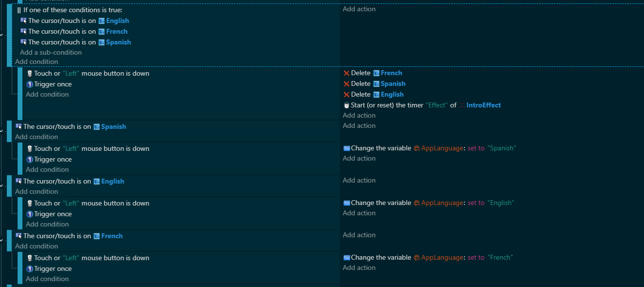This screenshot has width=644, height=287.
Task: Click Add condition under standalone French cursor condition
Action: [x=37, y=246]
